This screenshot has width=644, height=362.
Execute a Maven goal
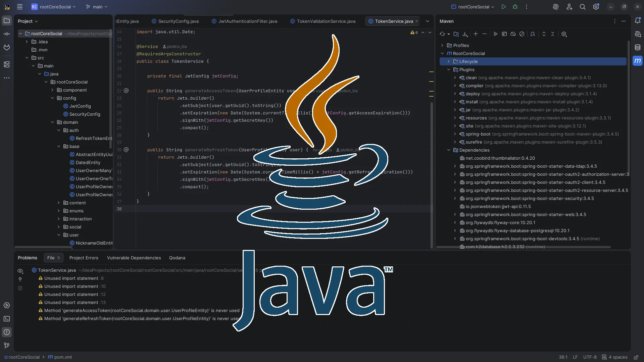496,34
